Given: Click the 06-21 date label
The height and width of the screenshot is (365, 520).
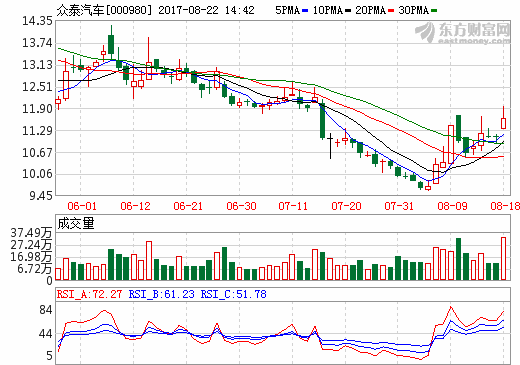Looking at the screenshot, I should pyautogui.click(x=188, y=206).
